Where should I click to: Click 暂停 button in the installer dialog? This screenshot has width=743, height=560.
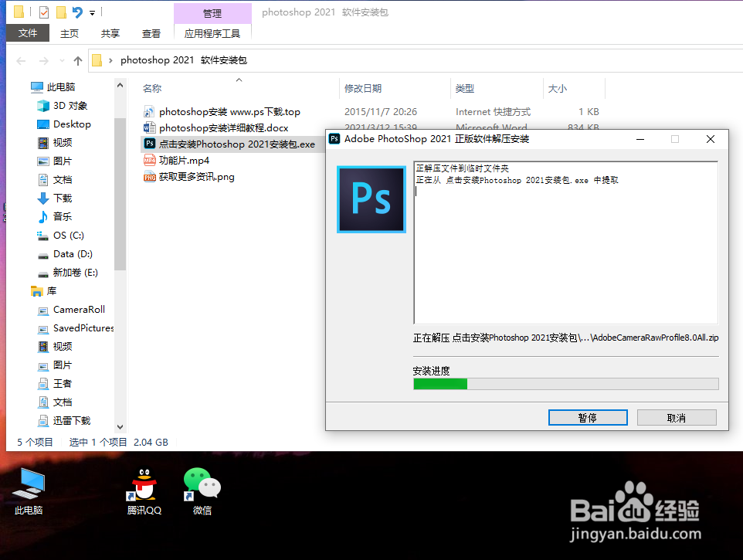click(588, 418)
